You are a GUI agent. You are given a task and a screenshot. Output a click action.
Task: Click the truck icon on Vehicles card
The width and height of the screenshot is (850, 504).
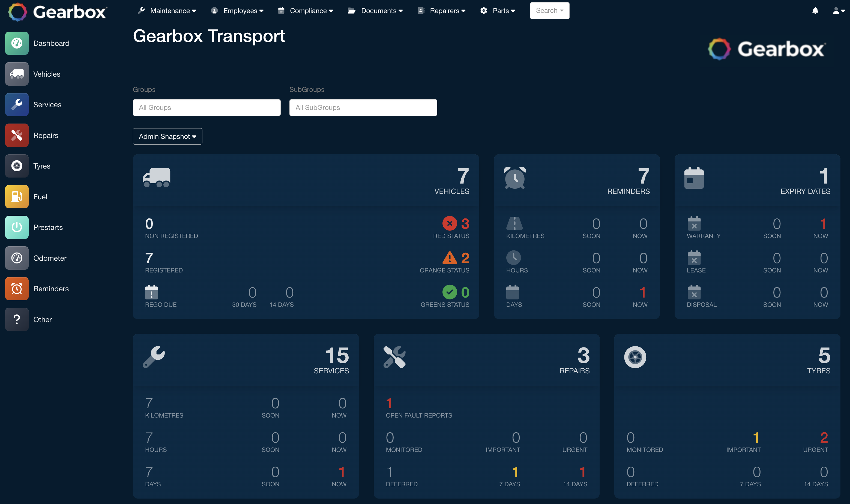(x=157, y=178)
